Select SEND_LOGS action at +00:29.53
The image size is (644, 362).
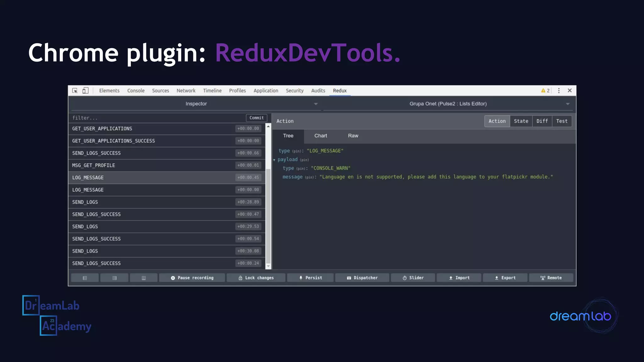[167, 227]
